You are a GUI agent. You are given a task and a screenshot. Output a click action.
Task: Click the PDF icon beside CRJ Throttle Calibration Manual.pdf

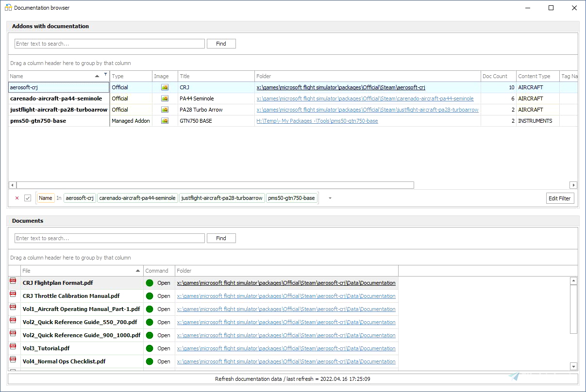[x=13, y=294]
